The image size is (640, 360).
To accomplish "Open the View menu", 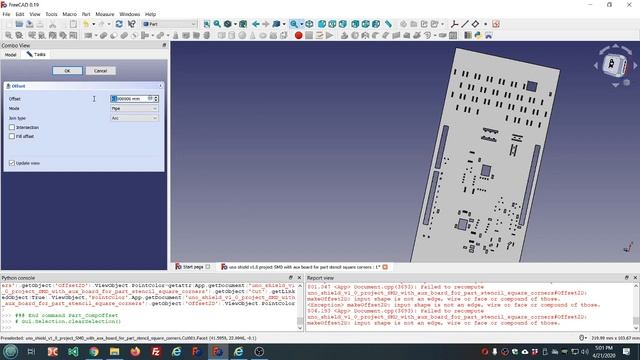I will click(35, 14).
